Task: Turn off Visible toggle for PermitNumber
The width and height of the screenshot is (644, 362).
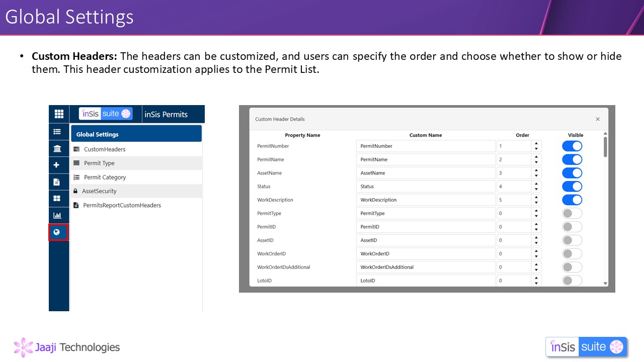Action: tap(572, 146)
